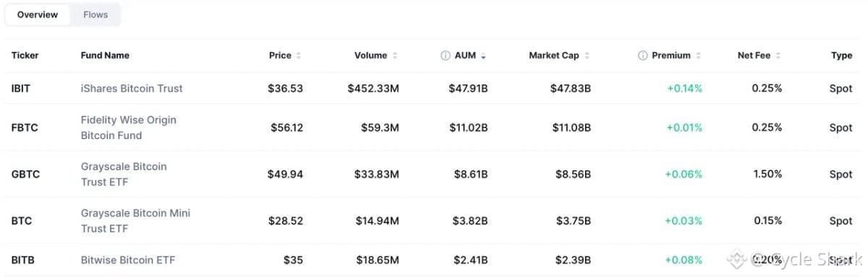Click the IBIT ticker cell
This screenshot has height=277, width=868.
point(21,88)
